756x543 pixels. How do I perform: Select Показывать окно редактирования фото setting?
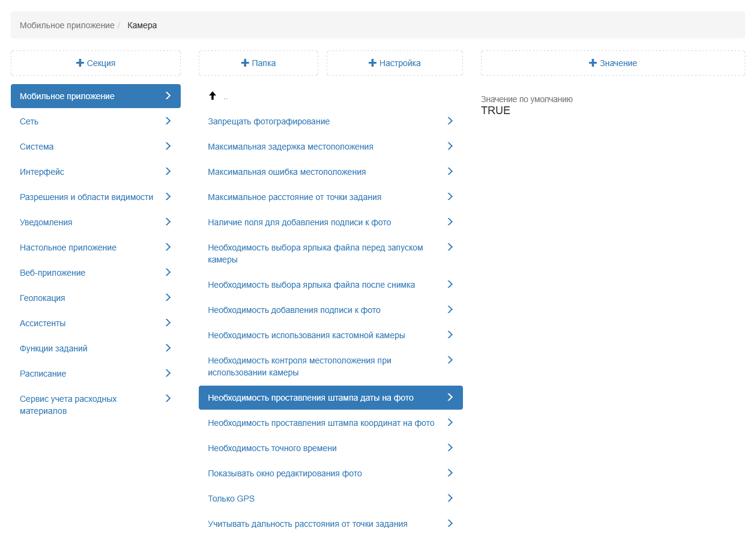pos(285,473)
